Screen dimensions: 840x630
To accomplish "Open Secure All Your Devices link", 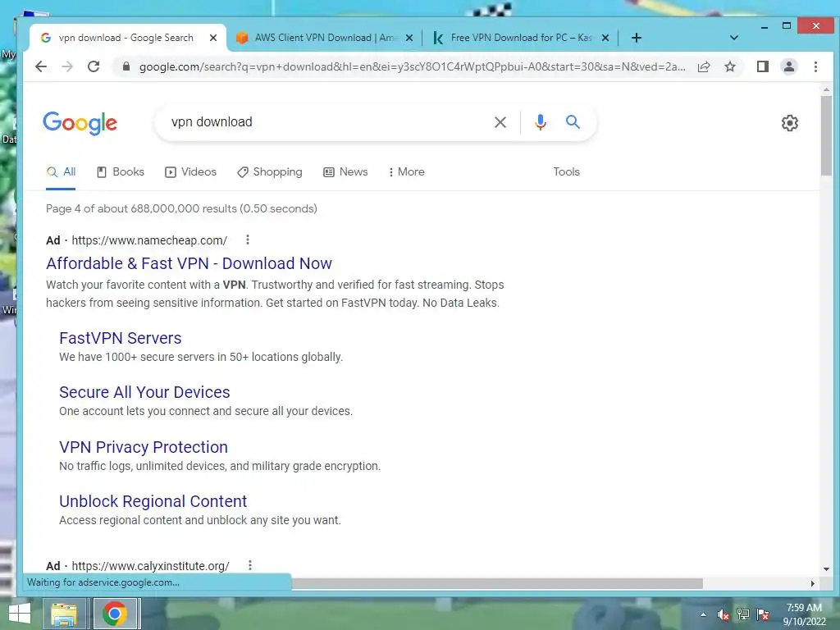I will coord(144,392).
